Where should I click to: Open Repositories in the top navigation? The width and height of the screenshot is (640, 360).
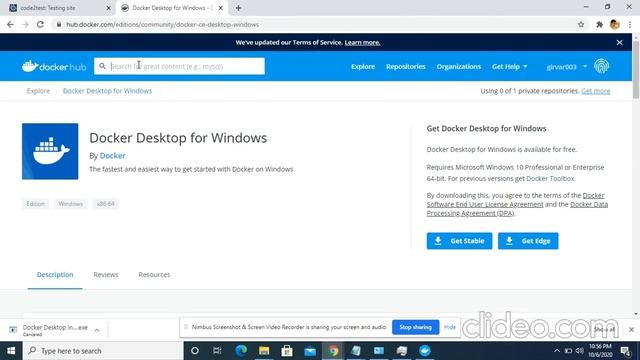(x=406, y=67)
